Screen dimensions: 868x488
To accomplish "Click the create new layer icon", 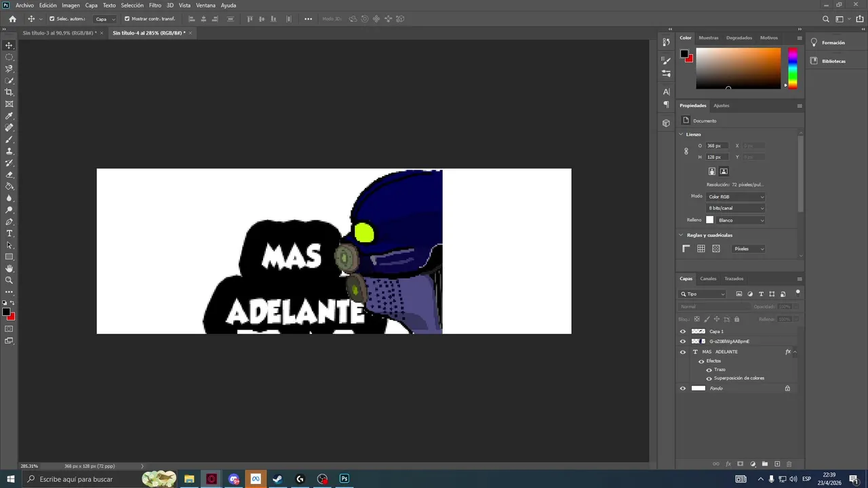I will coord(777,464).
